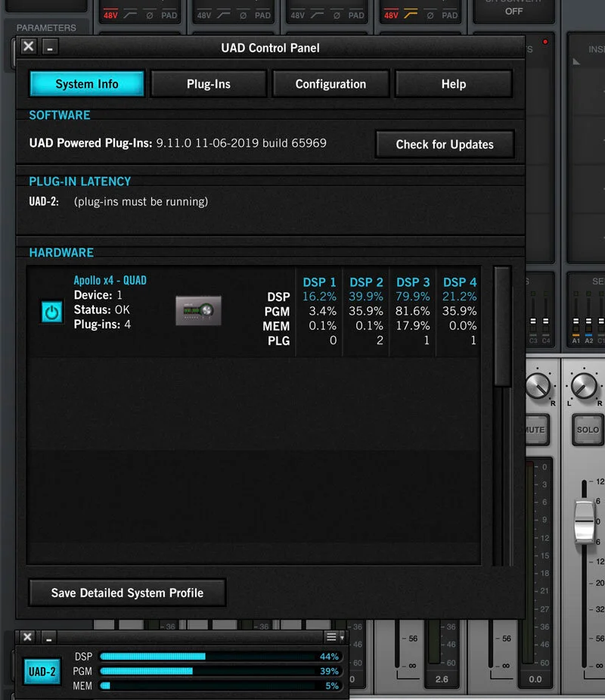Screen dimensions: 605x700
Task: Click the dropdown arrow beside the meter menu icon
Action: [343, 637]
